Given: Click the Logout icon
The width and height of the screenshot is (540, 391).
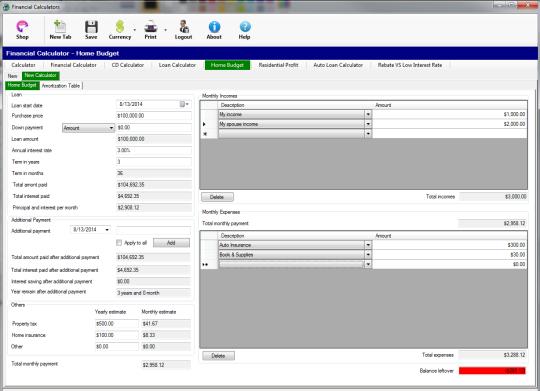Looking at the screenshot, I should coord(184,27).
